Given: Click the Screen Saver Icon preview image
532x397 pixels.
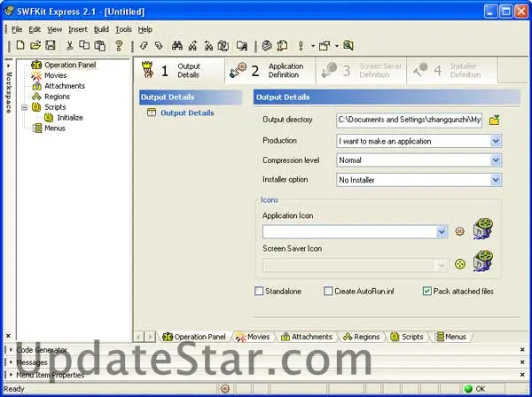Looking at the screenshot, I should pyautogui.click(x=483, y=261).
